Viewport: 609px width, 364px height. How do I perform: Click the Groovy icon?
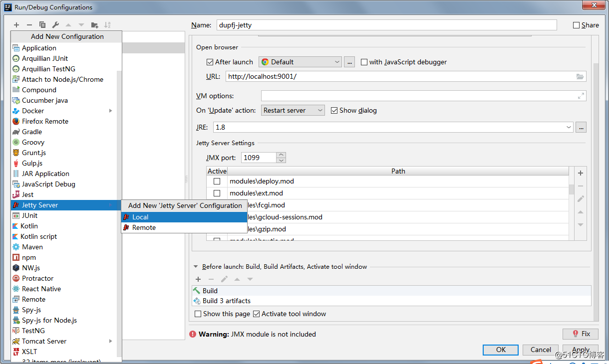(x=16, y=142)
